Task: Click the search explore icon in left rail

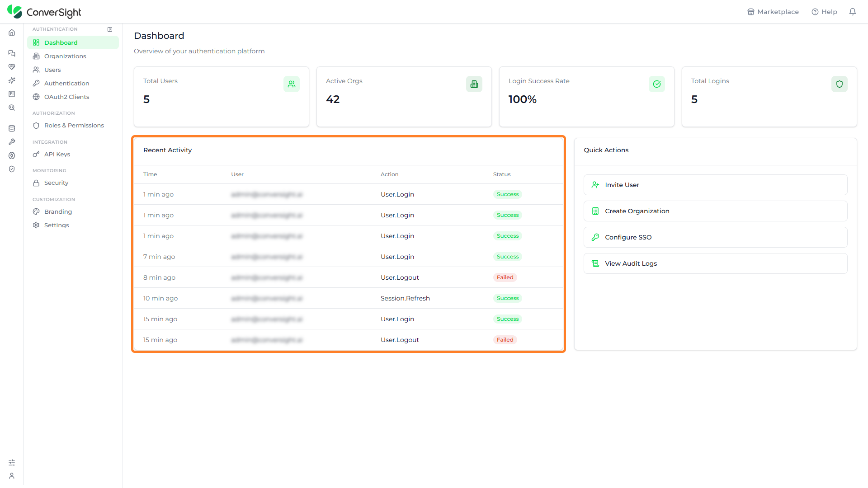Action: coord(12,108)
